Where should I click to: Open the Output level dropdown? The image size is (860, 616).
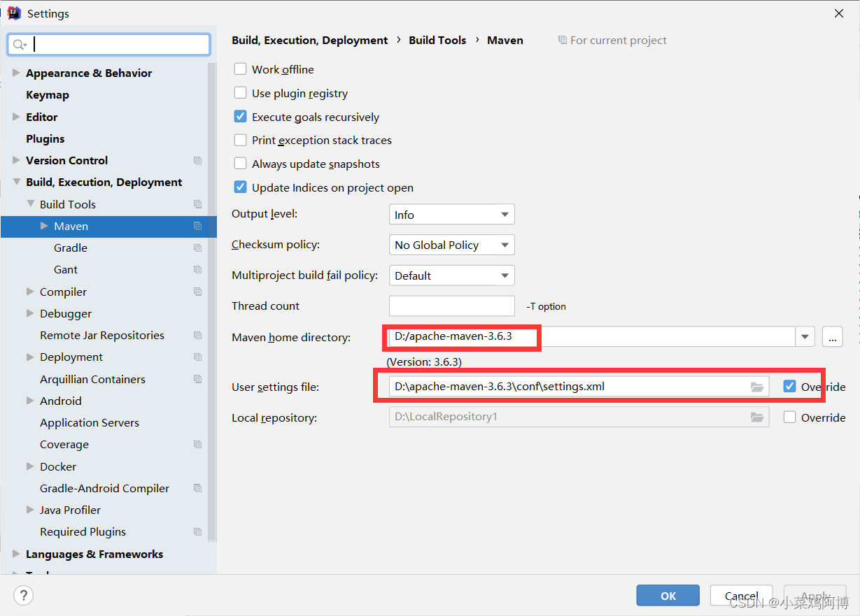click(x=452, y=215)
